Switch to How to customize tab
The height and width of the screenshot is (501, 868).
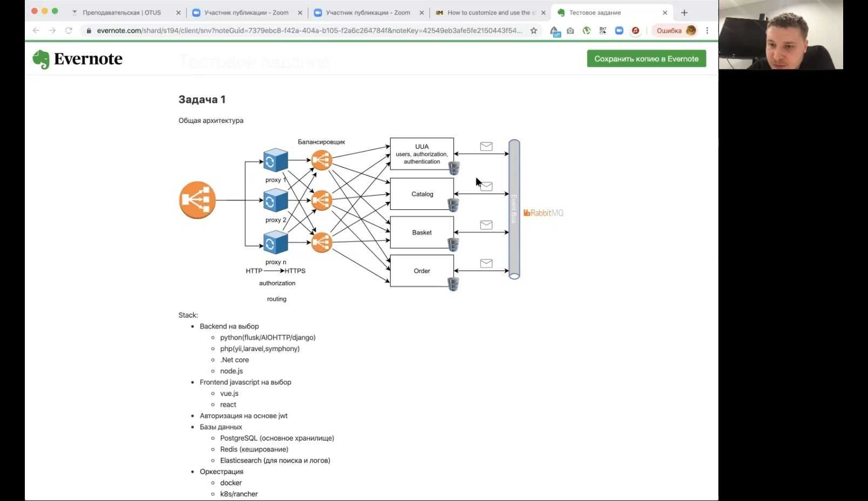(x=491, y=12)
